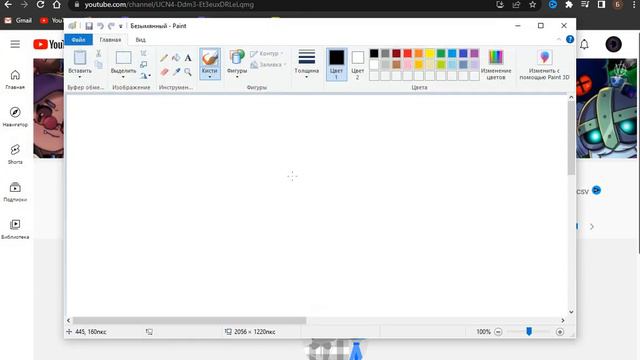Reload the browser page

pyautogui.click(x=40, y=5)
